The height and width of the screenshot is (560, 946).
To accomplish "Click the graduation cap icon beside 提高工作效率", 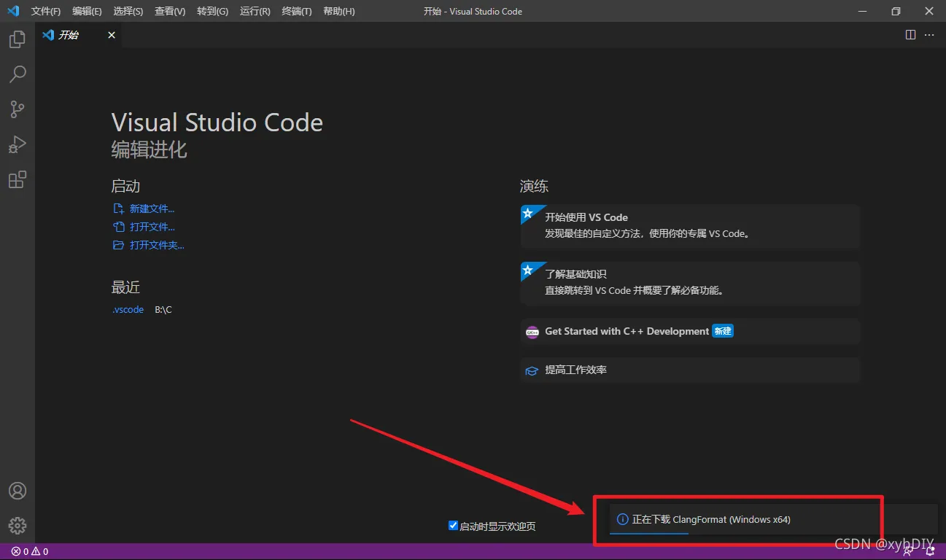I will [x=532, y=370].
